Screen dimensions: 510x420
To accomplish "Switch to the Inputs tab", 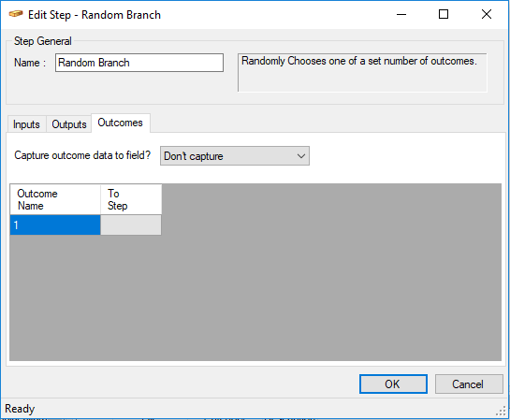I will click(26, 124).
